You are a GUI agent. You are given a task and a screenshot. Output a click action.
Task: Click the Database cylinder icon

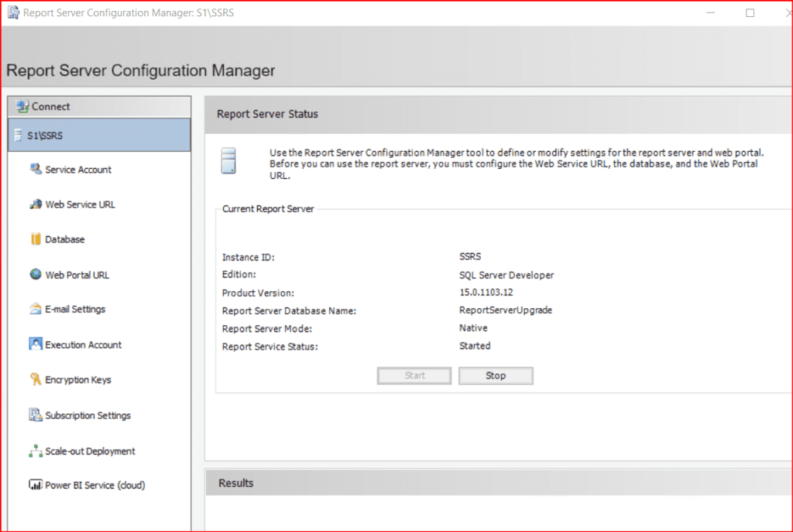pos(36,239)
